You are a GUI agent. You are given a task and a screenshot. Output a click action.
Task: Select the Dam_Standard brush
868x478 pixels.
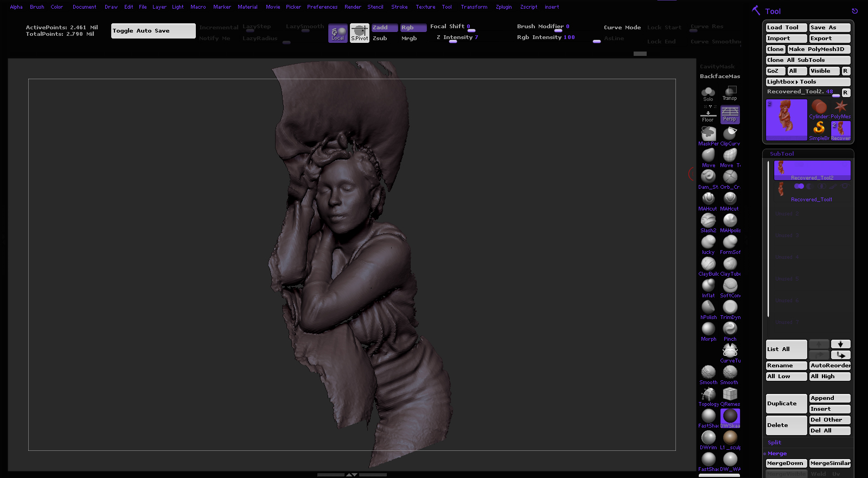point(708,177)
